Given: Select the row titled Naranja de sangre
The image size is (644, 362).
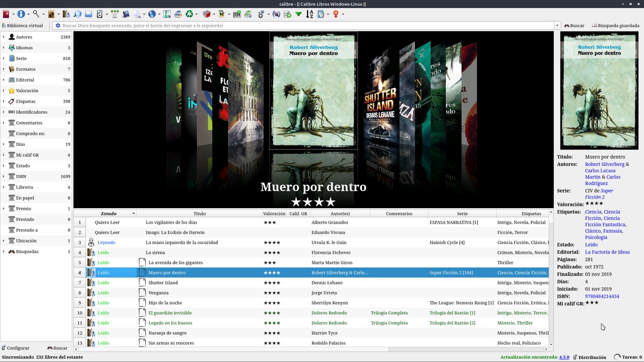Looking at the screenshot, I should [x=312, y=333].
